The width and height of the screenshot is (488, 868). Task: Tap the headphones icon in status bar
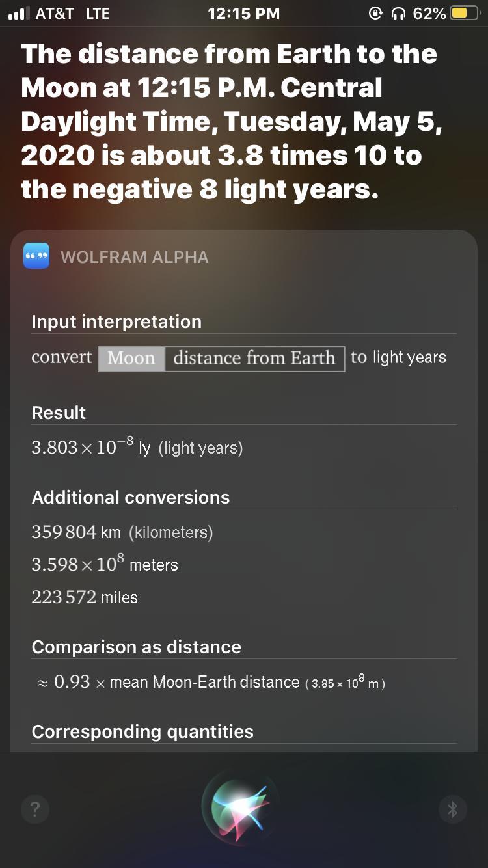coord(398,13)
